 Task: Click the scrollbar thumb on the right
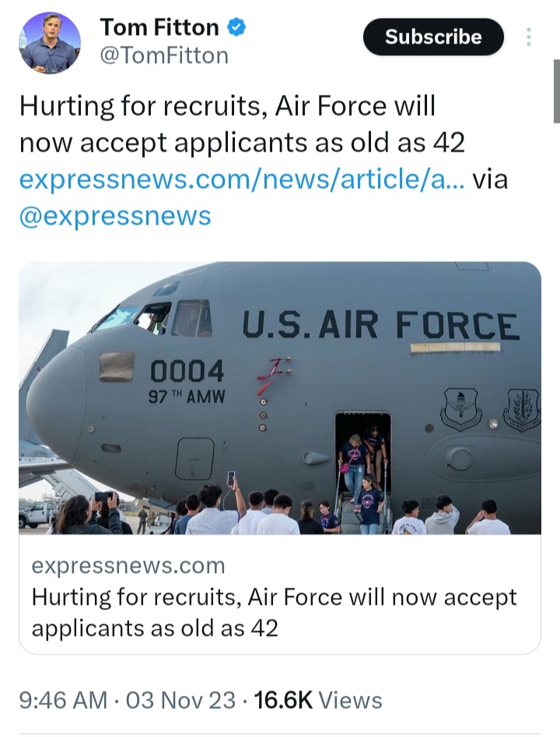click(x=557, y=91)
